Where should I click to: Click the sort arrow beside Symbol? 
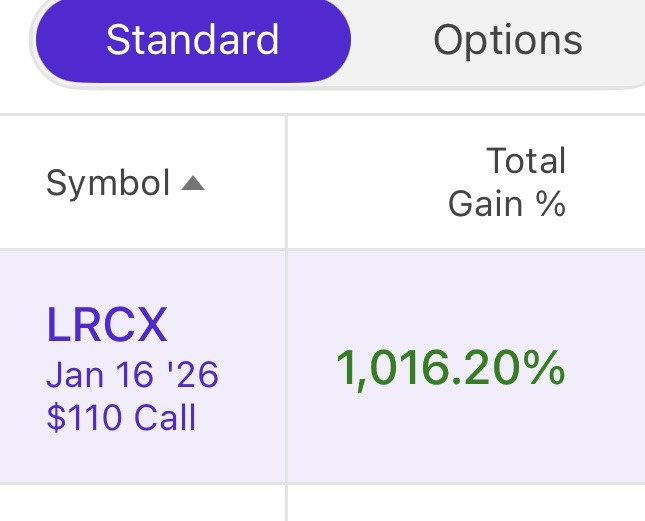coord(193,184)
